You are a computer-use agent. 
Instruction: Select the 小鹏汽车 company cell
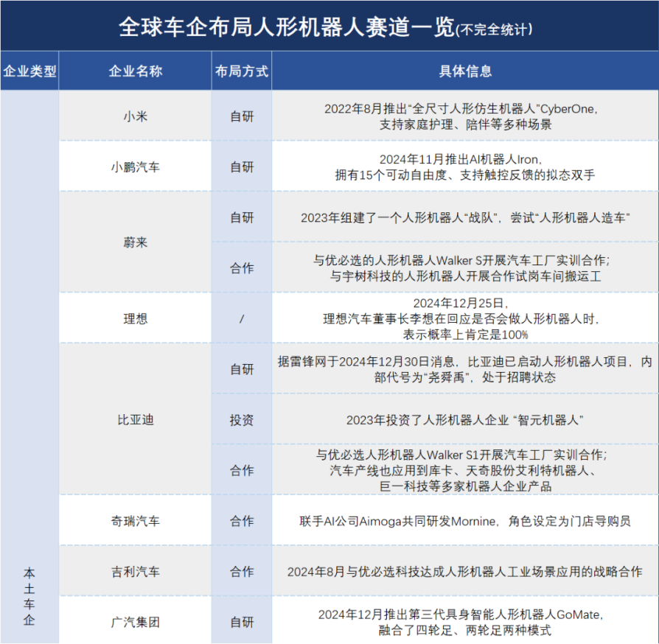(x=136, y=167)
